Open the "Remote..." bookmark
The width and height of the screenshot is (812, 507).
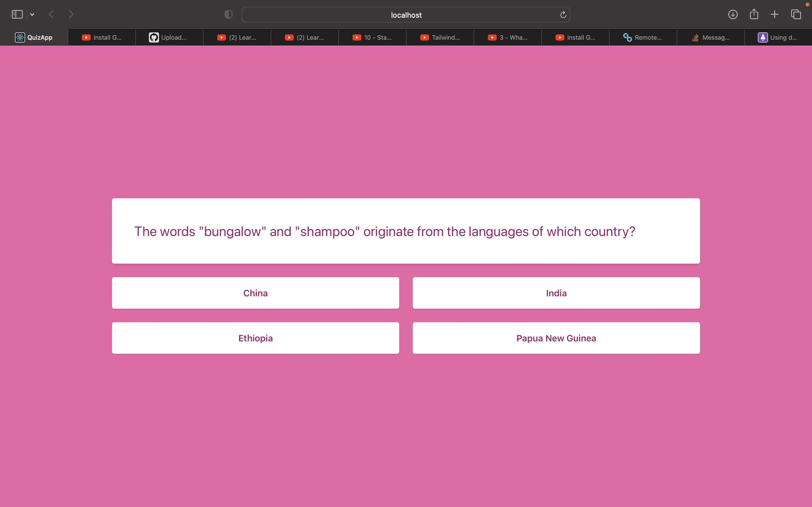click(x=643, y=37)
